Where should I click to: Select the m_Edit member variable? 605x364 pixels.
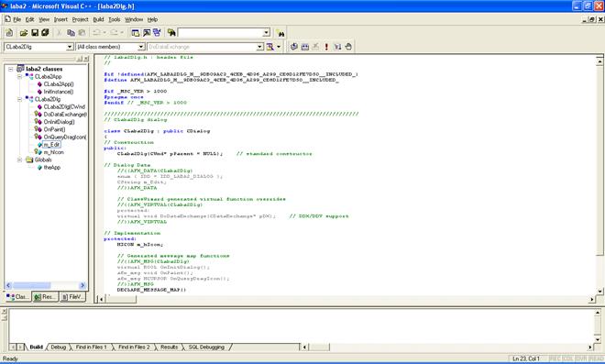(51, 145)
